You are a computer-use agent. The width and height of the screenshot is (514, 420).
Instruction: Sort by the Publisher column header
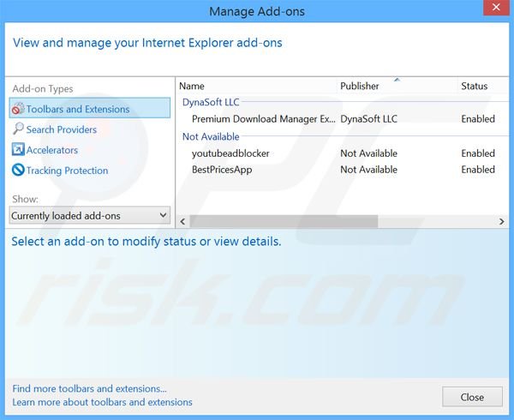click(x=360, y=87)
